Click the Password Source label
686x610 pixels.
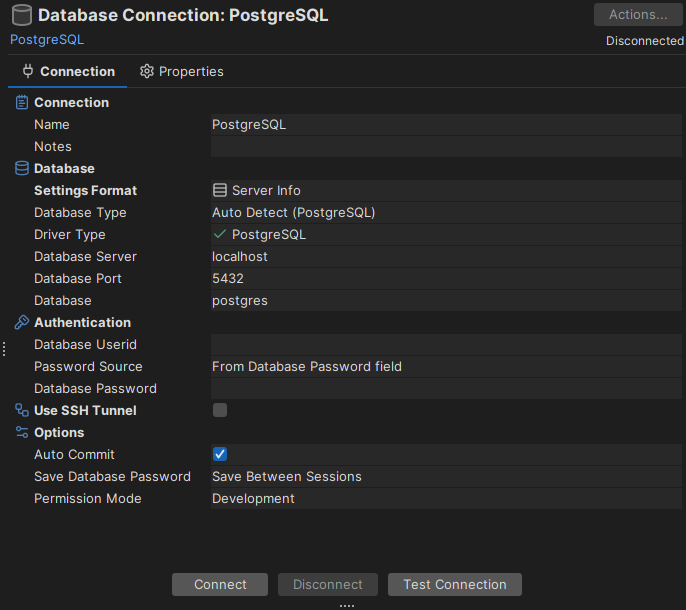[x=88, y=367]
